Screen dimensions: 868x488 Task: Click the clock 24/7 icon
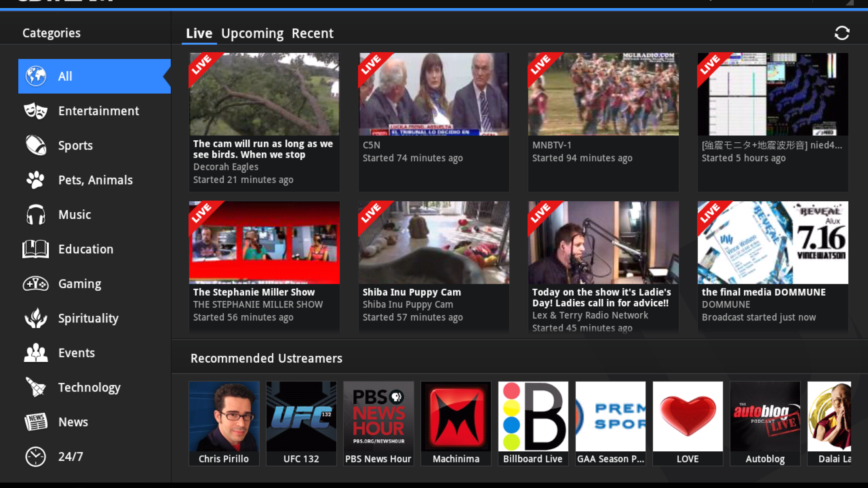(x=36, y=456)
